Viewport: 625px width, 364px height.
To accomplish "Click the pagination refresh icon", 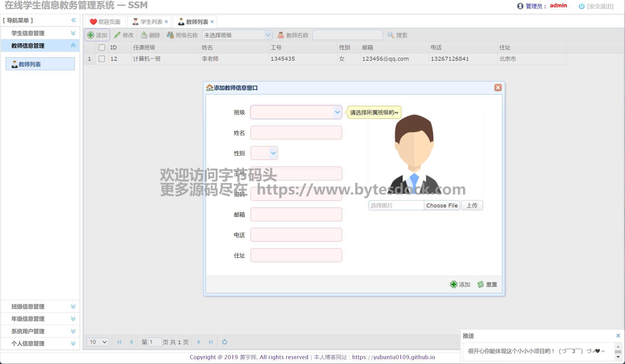I will coord(225,342).
